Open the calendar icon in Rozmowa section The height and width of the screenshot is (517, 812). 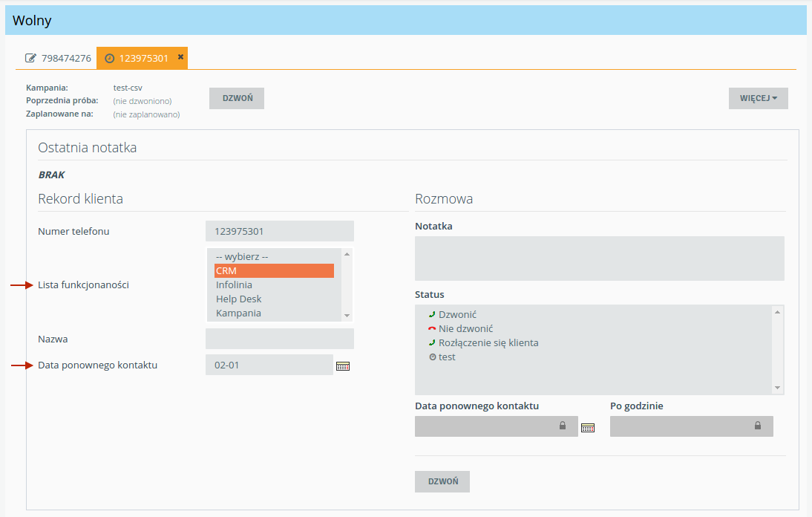tap(588, 428)
